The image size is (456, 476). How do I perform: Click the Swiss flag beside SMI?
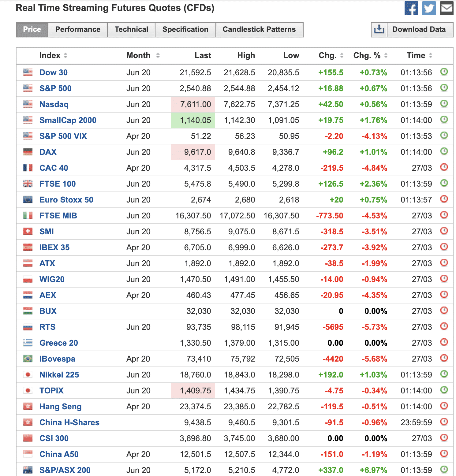[x=28, y=232]
